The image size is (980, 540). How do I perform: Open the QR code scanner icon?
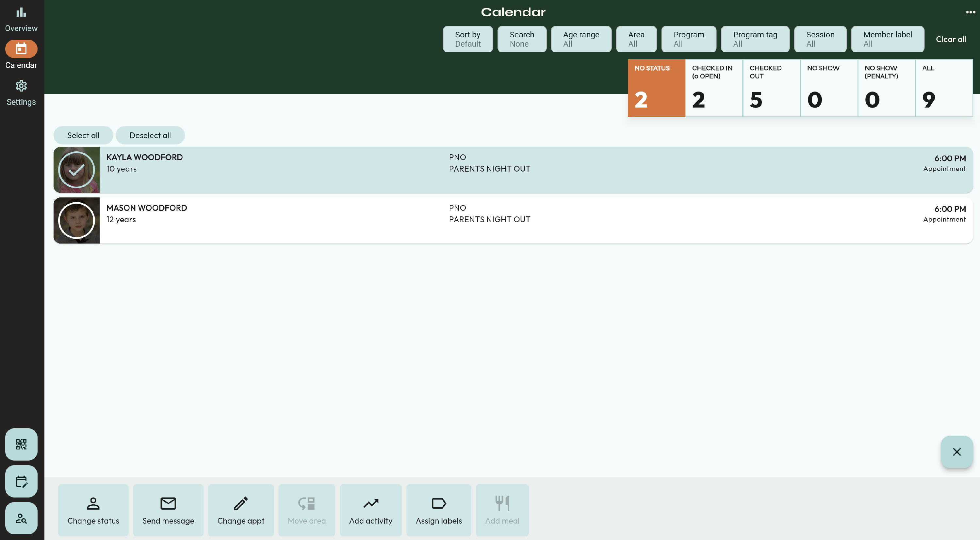coord(21,444)
